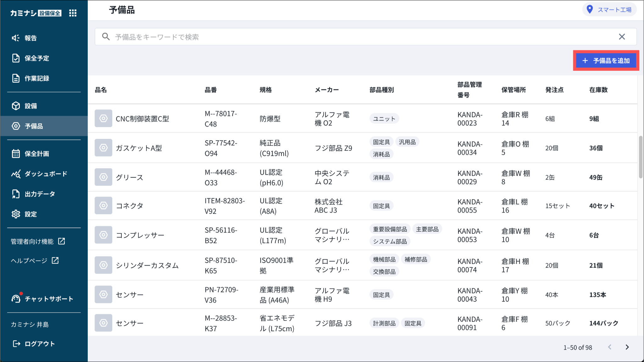644x362 pixels.
Task: Click CNC制御装置C型 row thumbnail
Action: [103, 119]
